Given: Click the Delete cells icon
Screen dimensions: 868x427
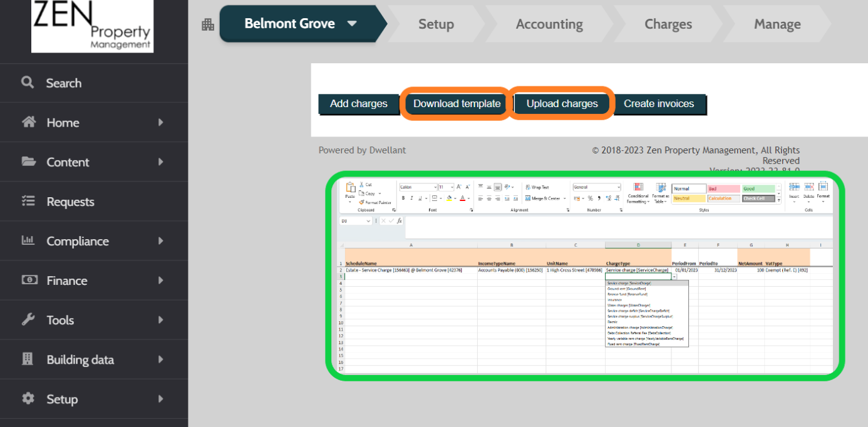Looking at the screenshot, I should click(809, 187).
